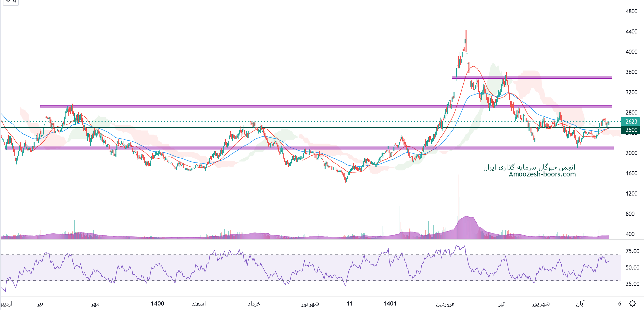644x310 pixels.
Task: Click the Amoozesh-boors.com watermark text
Action: click(542, 174)
